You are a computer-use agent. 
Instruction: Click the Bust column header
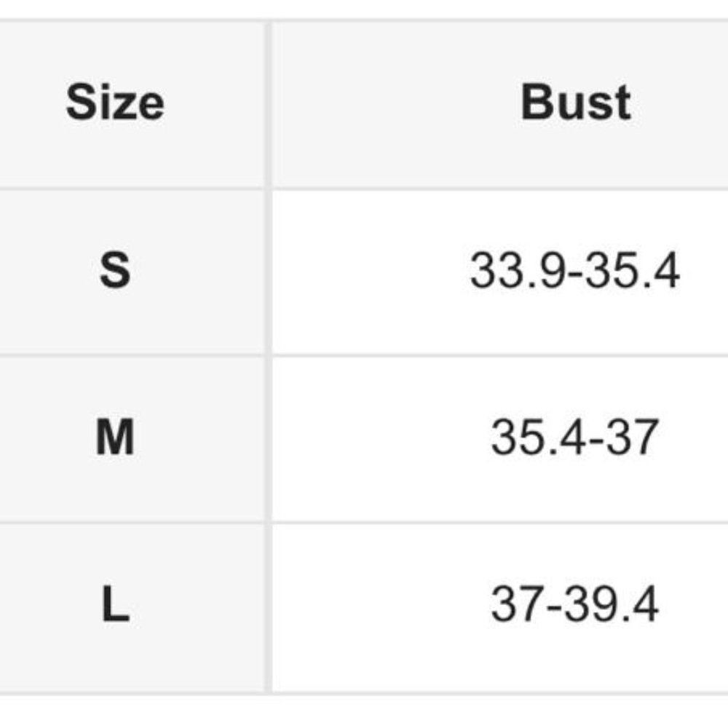(576, 102)
